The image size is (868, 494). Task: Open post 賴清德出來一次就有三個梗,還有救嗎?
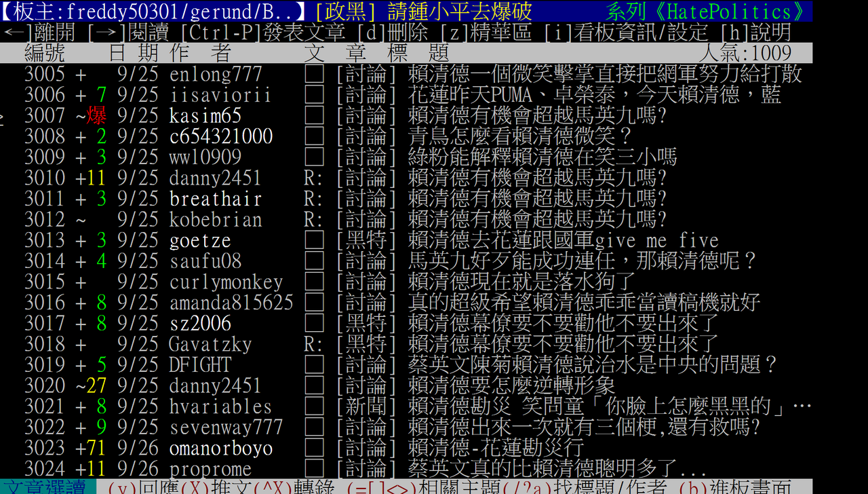click(585, 427)
